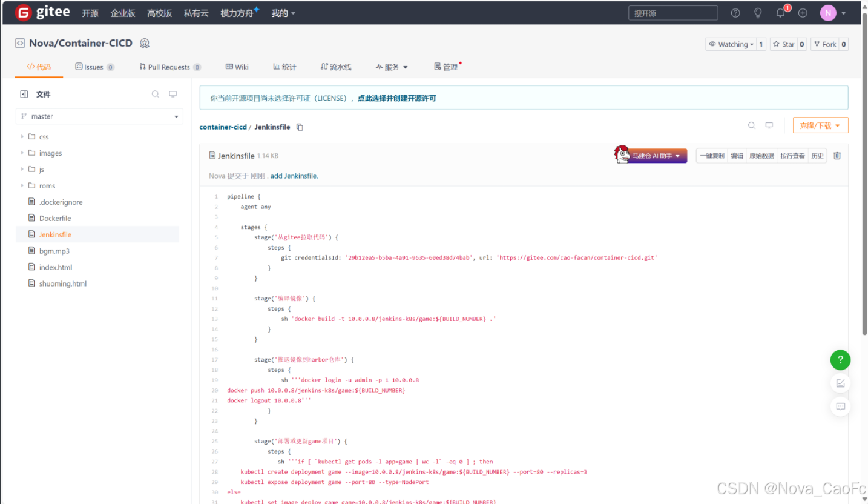Screen dimensions: 868x504
Task: Click the AI assistant mascot icon
Action: [x=622, y=154]
